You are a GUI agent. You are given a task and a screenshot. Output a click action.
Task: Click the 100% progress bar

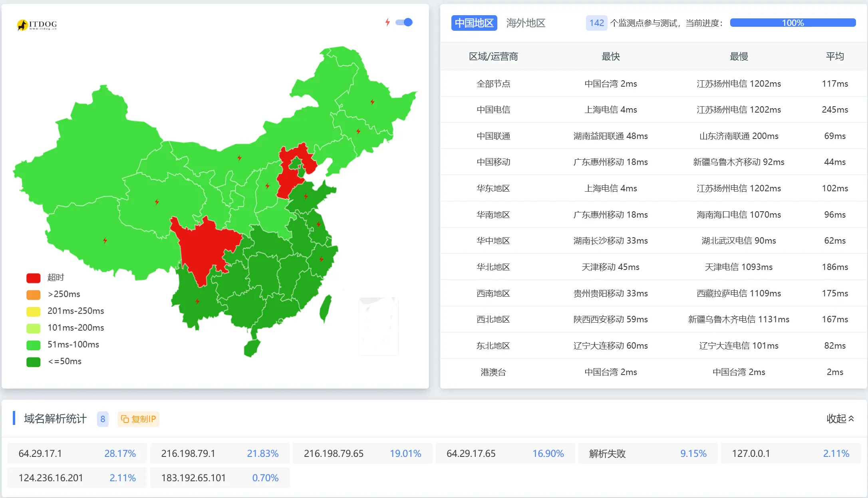coord(793,23)
